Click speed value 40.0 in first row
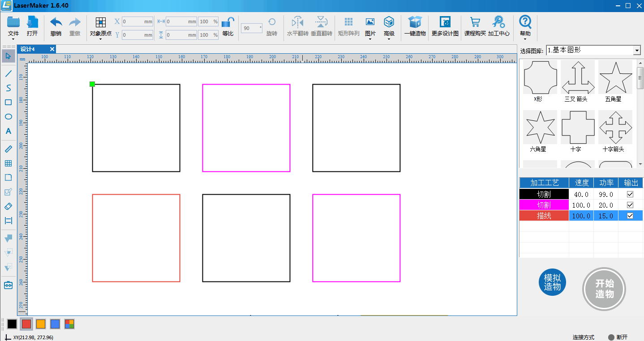The width and height of the screenshot is (644, 341). coord(581,194)
